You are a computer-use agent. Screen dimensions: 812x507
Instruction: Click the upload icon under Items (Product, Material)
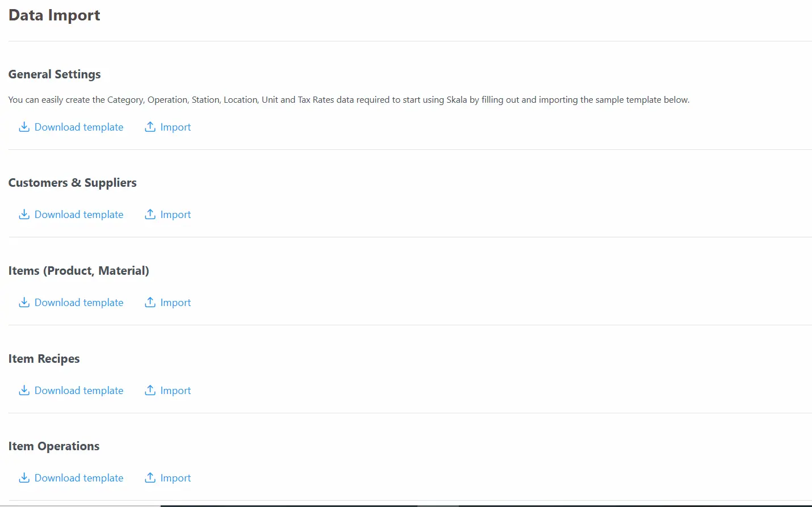pos(150,302)
